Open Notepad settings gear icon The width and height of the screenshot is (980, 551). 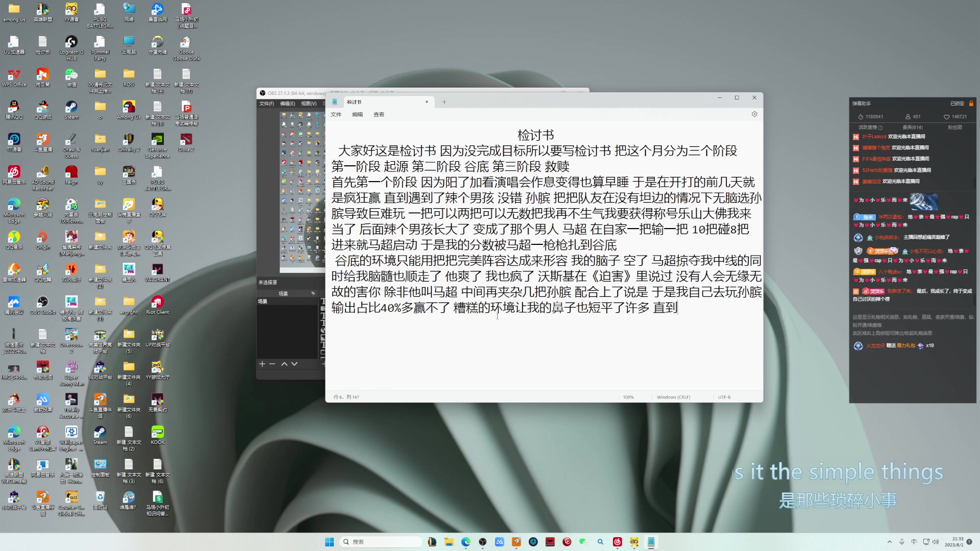(754, 114)
